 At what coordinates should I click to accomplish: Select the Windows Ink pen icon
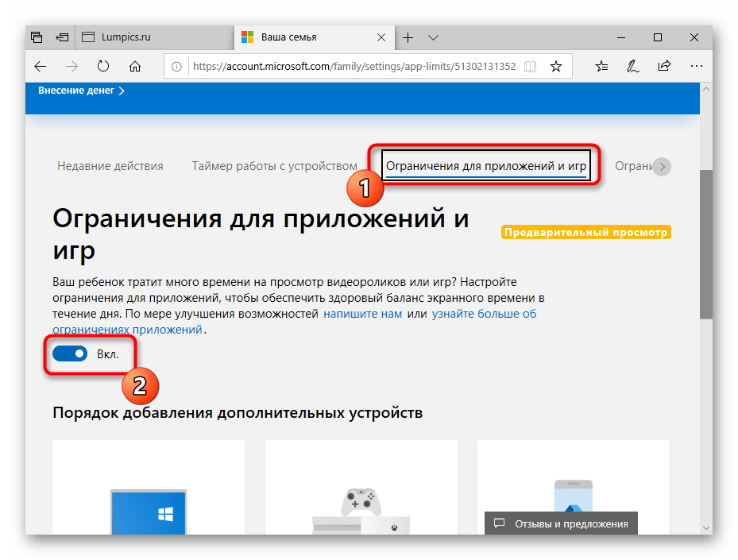[x=632, y=66]
